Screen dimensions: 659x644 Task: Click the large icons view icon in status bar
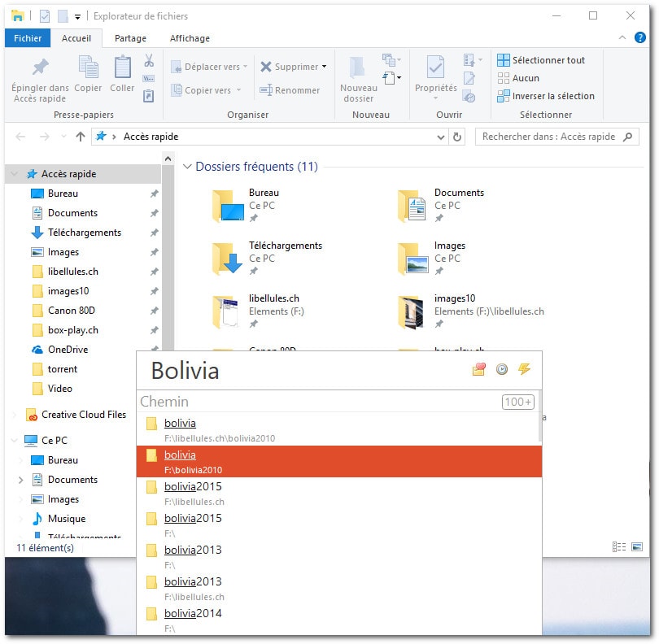(x=637, y=547)
